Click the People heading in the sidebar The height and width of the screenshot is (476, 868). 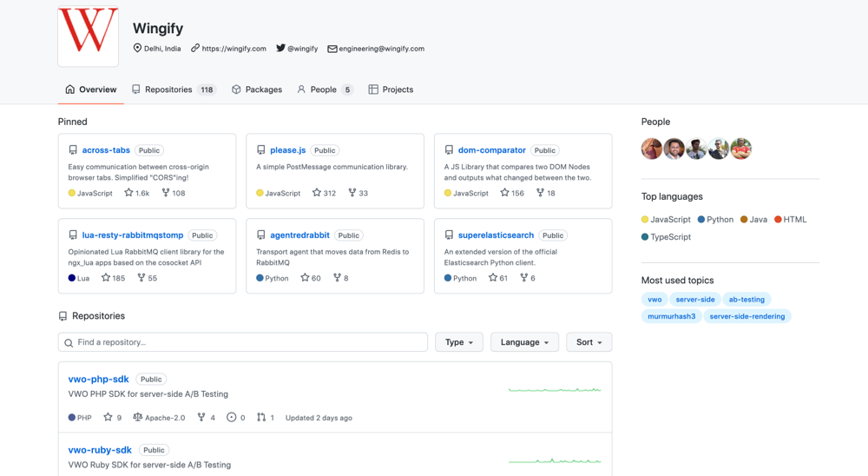655,122
